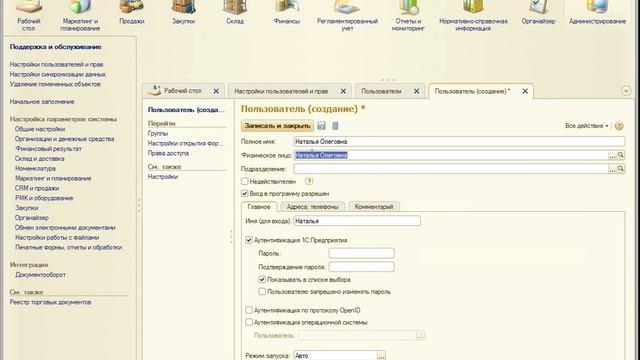640x360 pixels.
Task: Enable Пользователю запрещено изменять пароль
Action: click(x=262, y=291)
